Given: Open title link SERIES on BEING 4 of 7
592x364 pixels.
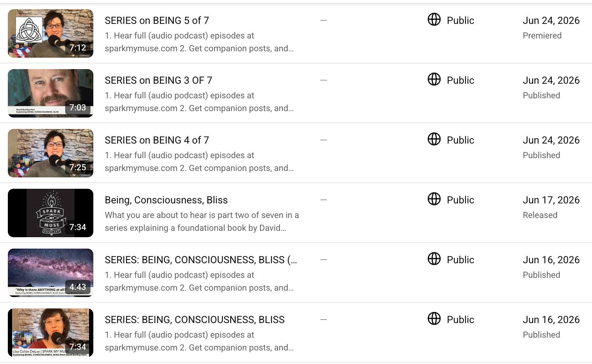Looking at the screenshot, I should point(157,140).
